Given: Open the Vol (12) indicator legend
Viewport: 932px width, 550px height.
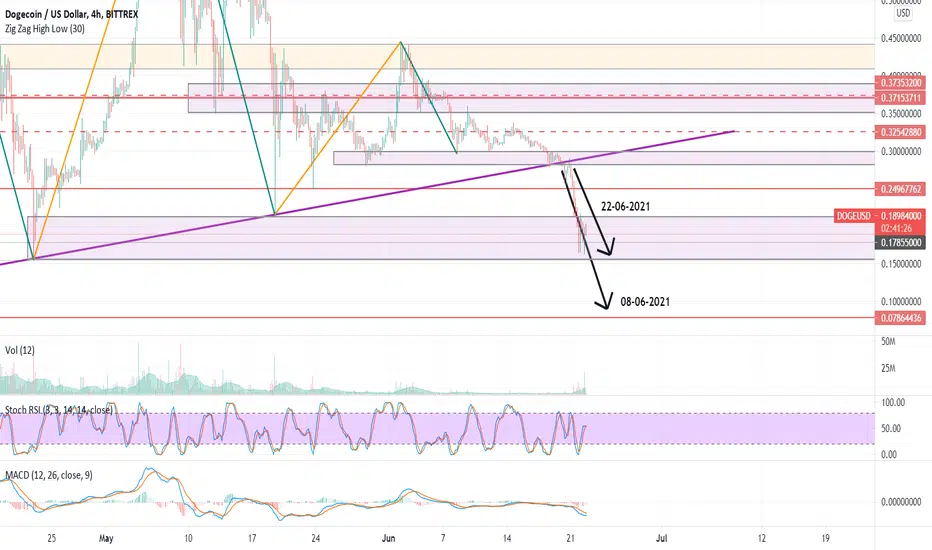Looking at the screenshot, I should tap(20, 350).
